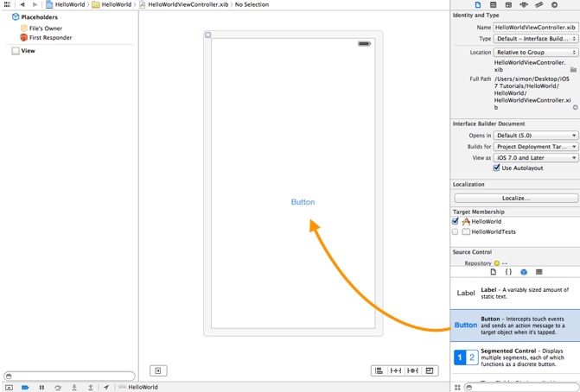Click the Localize... button
580x392 pixels.
point(516,198)
